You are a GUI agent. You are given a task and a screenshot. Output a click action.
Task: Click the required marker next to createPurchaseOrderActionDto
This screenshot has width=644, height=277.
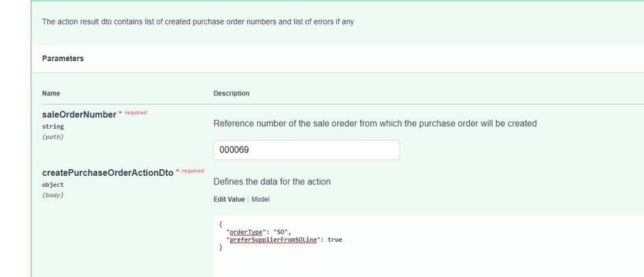(190, 171)
